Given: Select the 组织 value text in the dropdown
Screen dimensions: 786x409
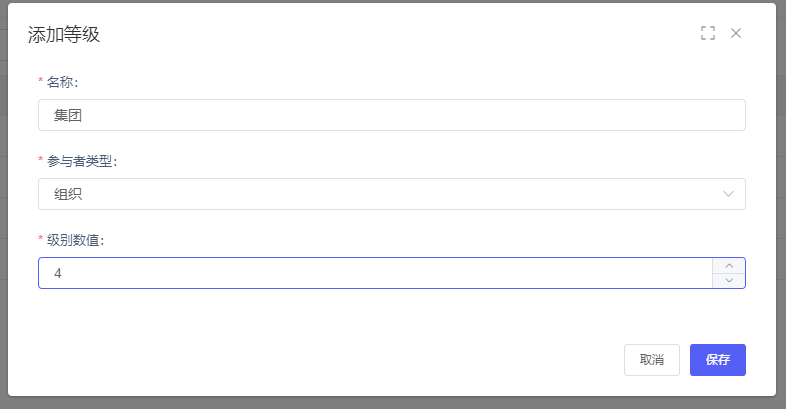Looking at the screenshot, I should click(x=68, y=194).
